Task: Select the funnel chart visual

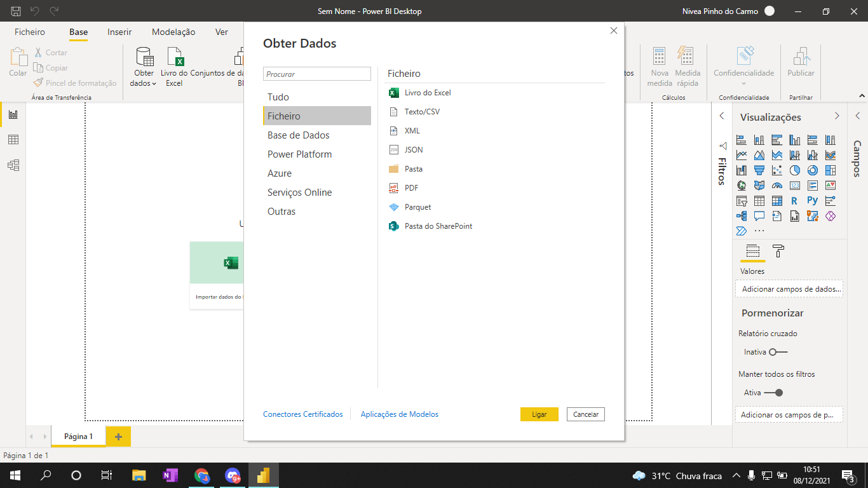Action: pyautogui.click(x=759, y=170)
